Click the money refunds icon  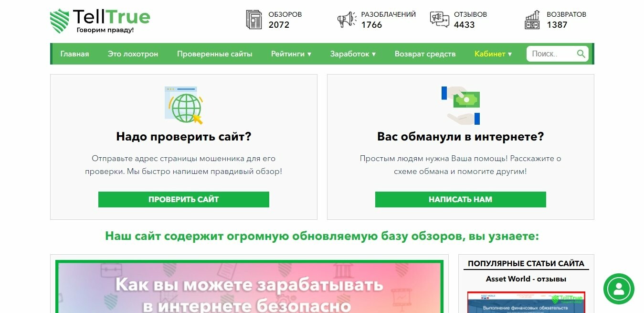532,20
